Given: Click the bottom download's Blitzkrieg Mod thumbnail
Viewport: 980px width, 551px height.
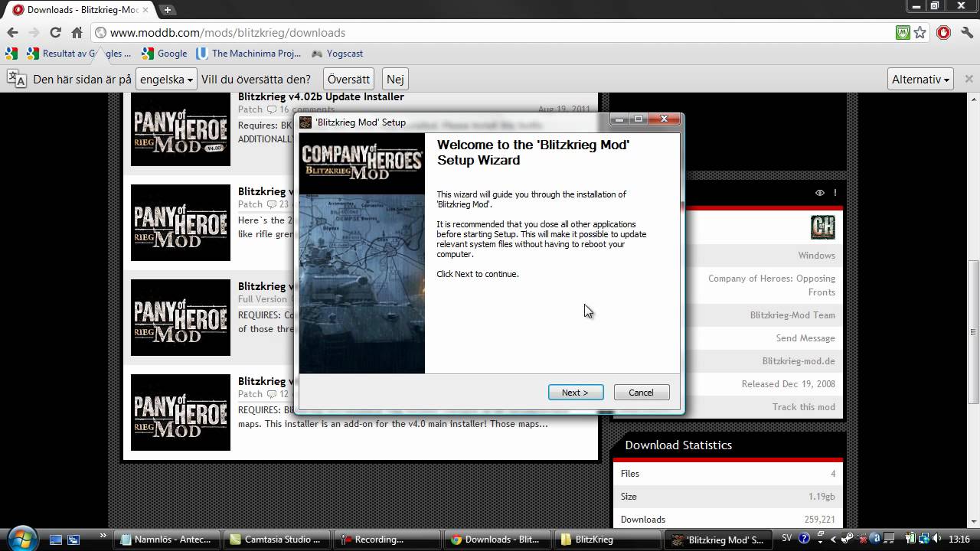Looking at the screenshot, I should point(181,412).
